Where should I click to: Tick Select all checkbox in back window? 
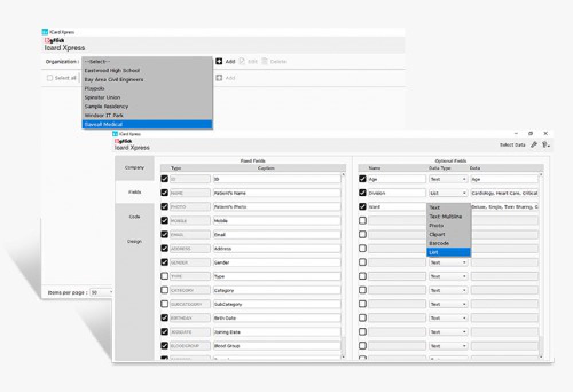[50, 78]
